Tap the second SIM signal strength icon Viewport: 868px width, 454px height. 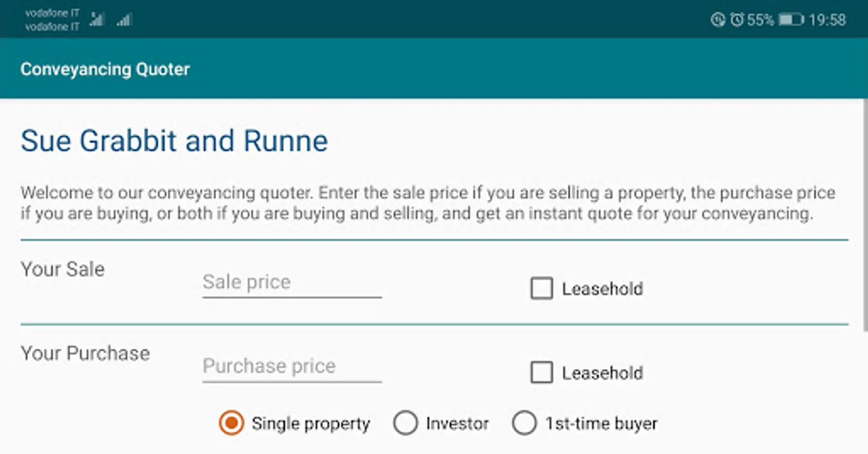[124, 20]
